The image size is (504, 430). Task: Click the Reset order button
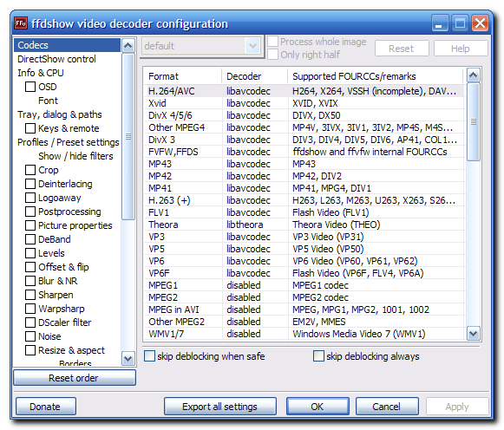pos(75,378)
